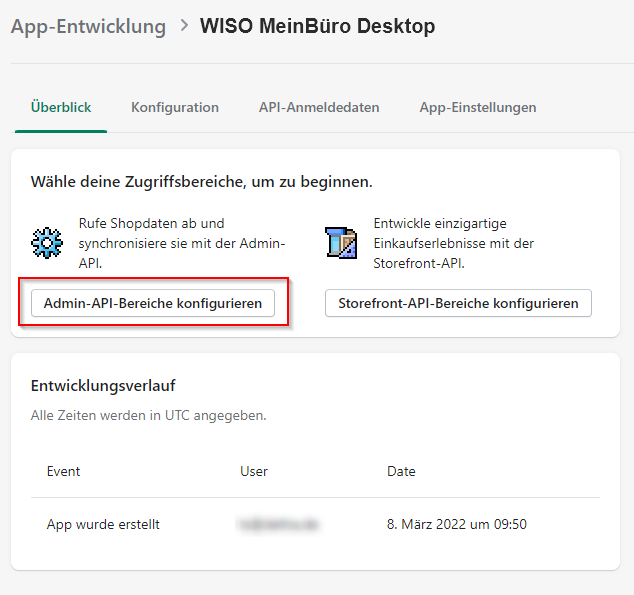634x595 pixels.
Task: Select date '8. März 2022 um 09:50'
Action: coord(456,524)
